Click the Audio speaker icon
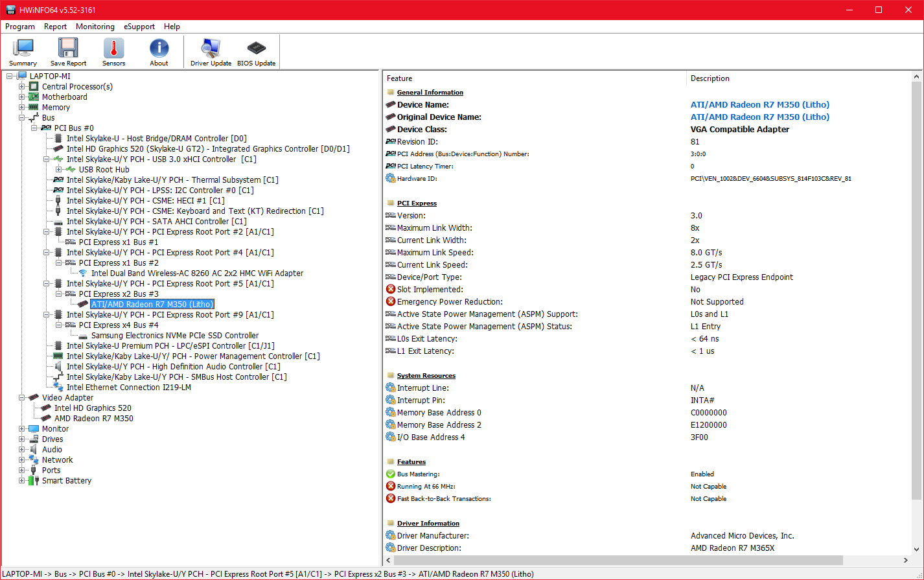 [x=34, y=450]
